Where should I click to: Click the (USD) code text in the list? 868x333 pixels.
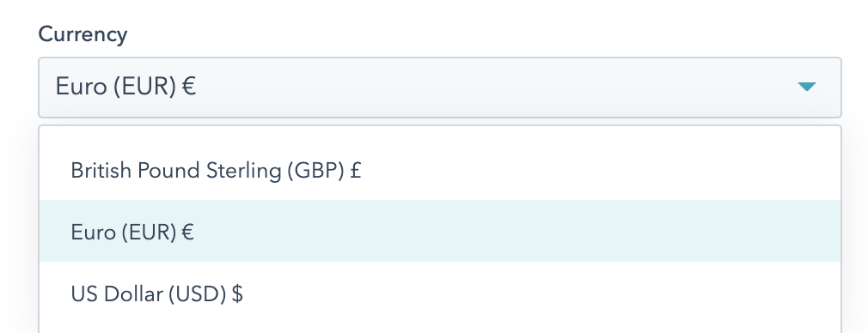[197, 294]
